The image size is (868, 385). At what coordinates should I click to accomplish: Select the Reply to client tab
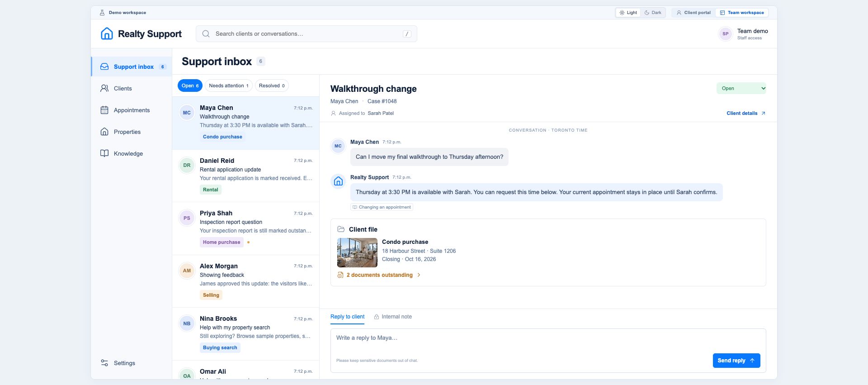click(x=347, y=317)
